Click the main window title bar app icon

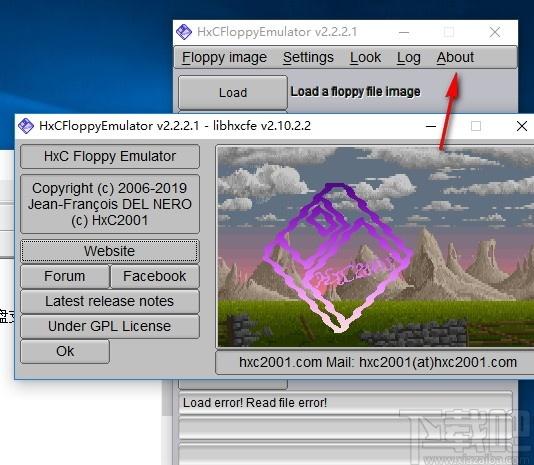(184, 32)
